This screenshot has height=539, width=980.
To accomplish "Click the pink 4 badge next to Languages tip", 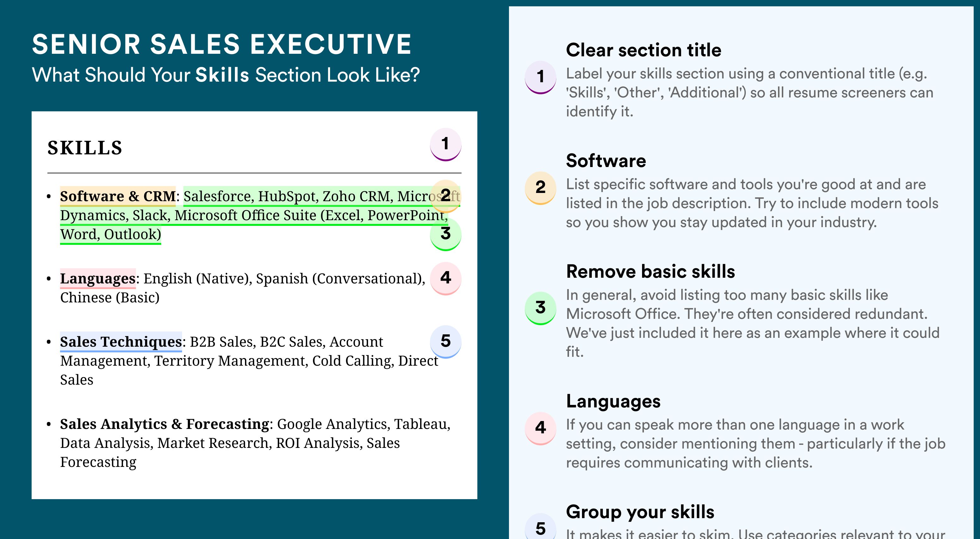I will 541,428.
